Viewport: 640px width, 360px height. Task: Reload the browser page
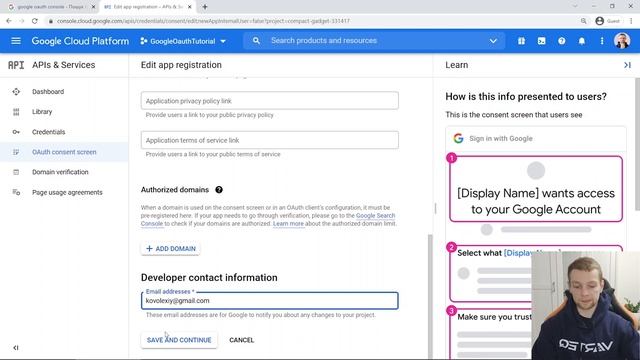pyautogui.click(x=35, y=21)
